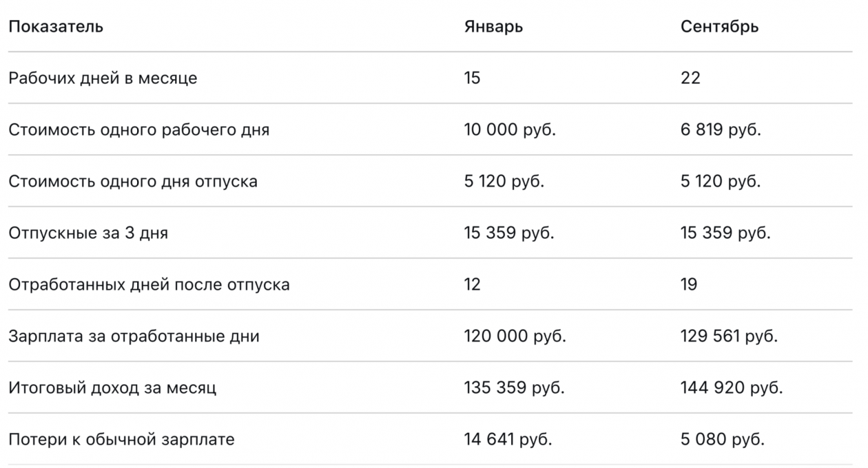Click the January working days value 15
Viewport: 868px width, 468px height.
coord(473,78)
